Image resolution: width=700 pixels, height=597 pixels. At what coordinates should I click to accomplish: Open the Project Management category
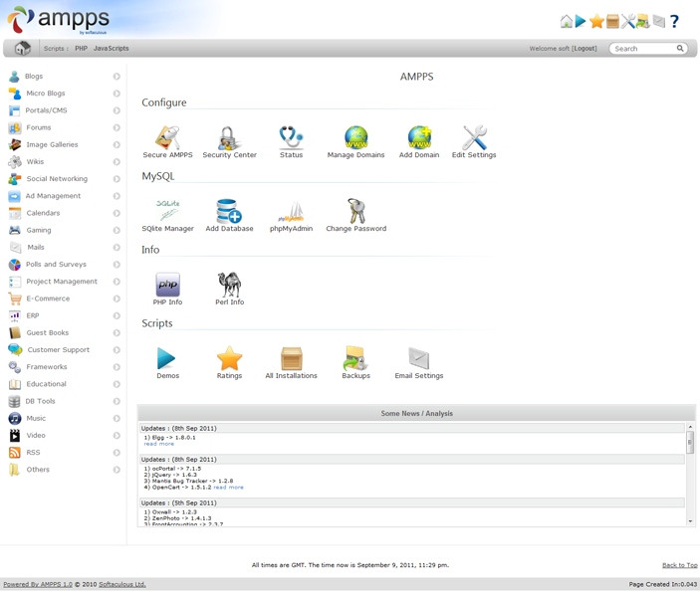pos(62,282)
